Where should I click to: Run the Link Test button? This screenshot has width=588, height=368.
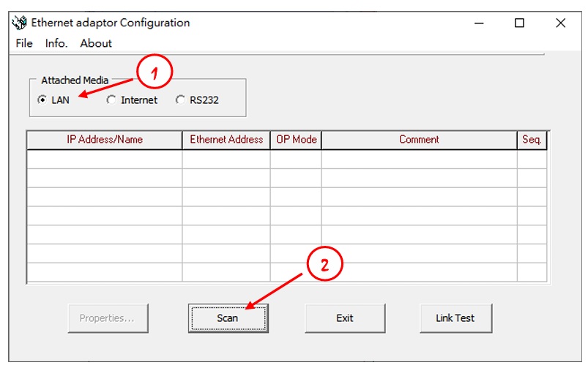pos(455,318)
